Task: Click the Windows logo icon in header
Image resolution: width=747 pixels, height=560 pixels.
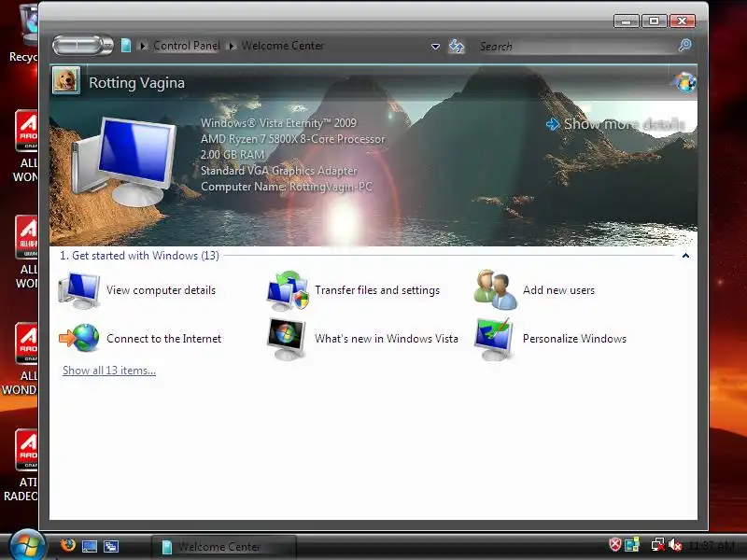Action: pos(685,82)
